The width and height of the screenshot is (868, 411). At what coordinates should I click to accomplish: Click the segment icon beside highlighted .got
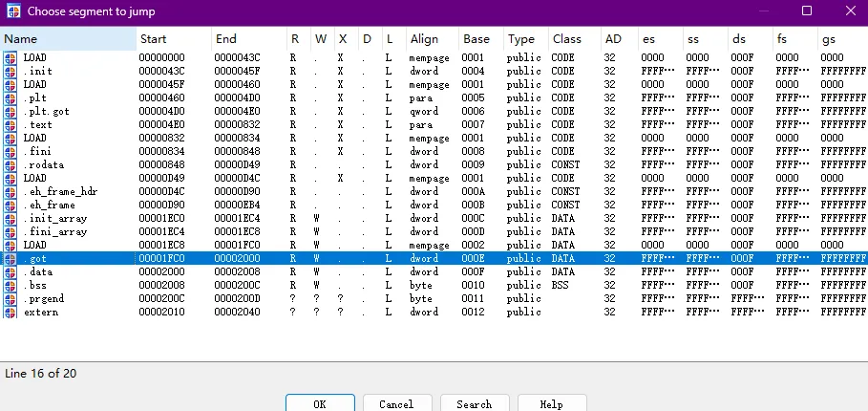pos(10,258)
